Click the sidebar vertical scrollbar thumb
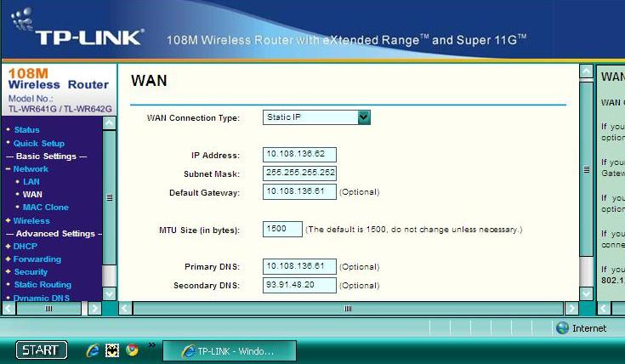Image resolution: width=625 pixels, height=364 pixels. 109,198
